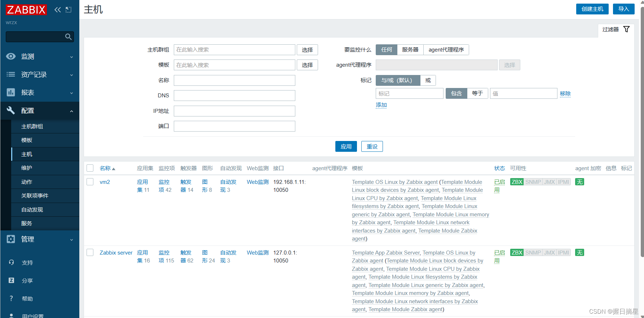
Task: Expand the 报表 menu section
Action: 40,92
